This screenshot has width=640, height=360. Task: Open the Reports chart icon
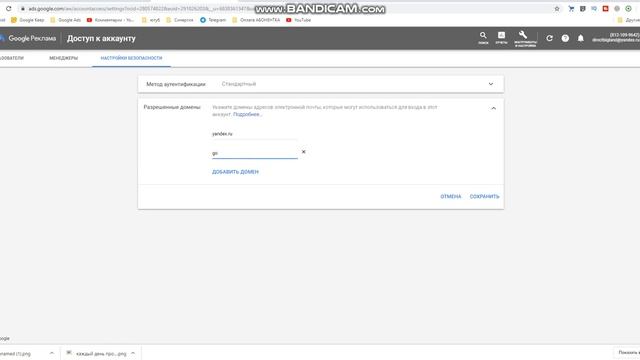(501, 38)
